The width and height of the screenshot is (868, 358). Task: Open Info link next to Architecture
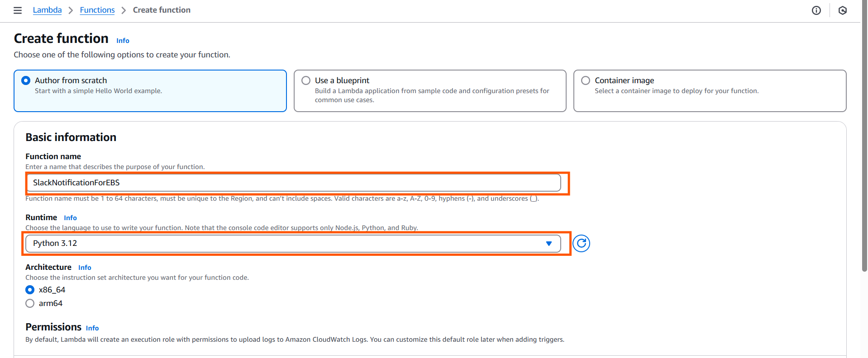coord(85,268)
